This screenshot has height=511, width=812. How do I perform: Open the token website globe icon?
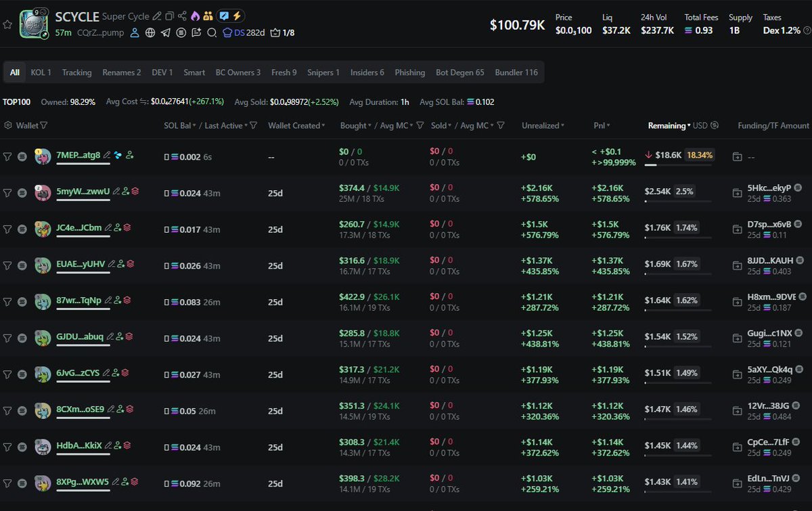click(x=150, y=32)
